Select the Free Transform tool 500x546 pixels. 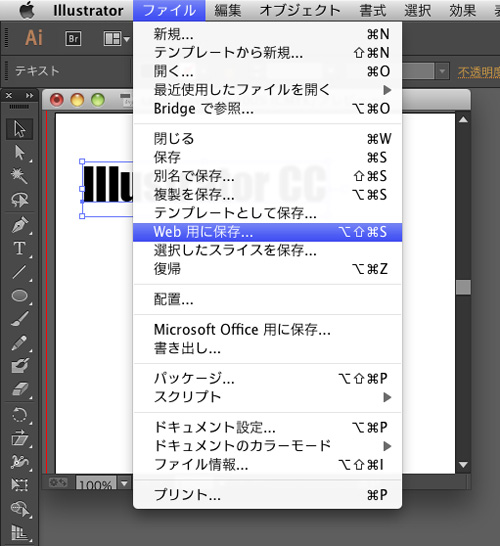(x=19, y=485)
